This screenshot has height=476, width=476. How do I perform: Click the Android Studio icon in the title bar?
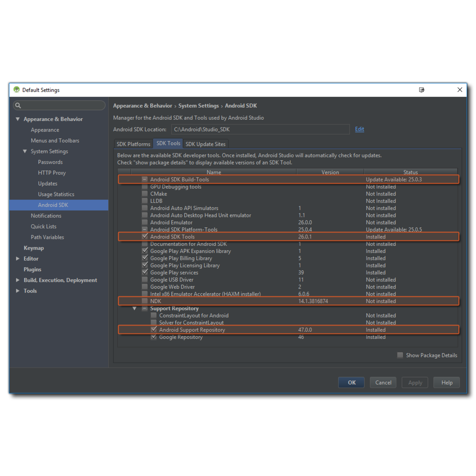pyautogui.click(x=16, y=90)
